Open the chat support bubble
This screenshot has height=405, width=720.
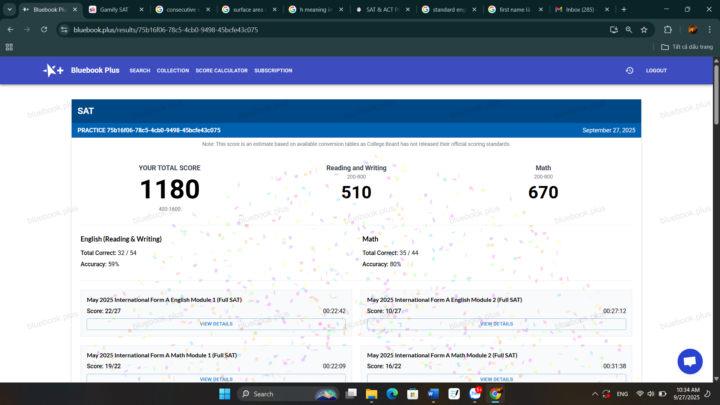[x=690, y=361]
